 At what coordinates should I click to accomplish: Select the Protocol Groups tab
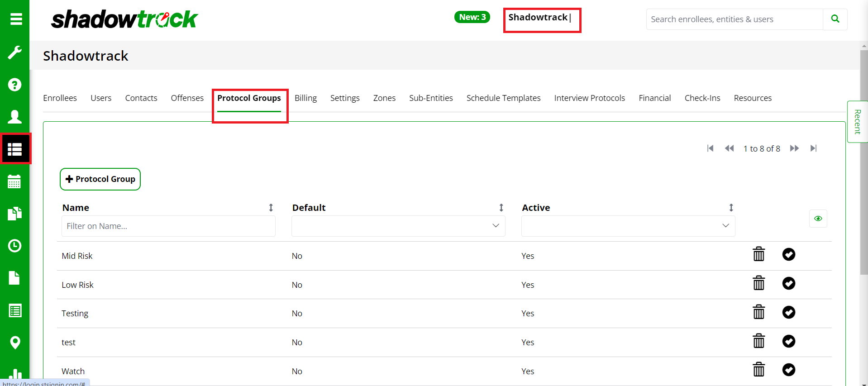tap(249, 98)
